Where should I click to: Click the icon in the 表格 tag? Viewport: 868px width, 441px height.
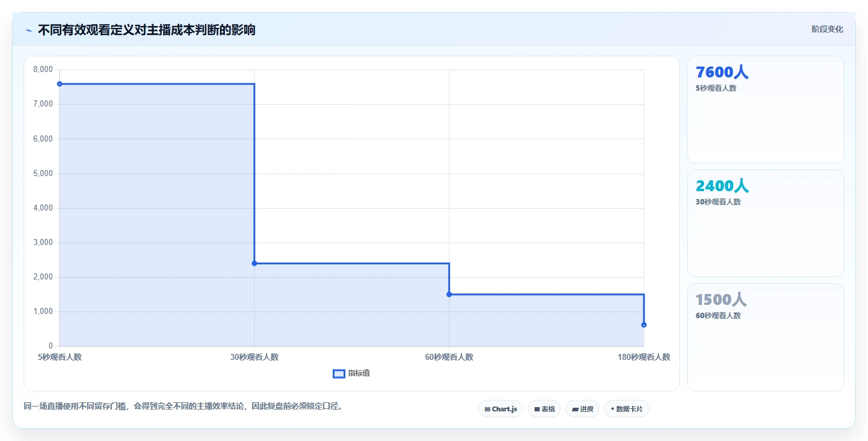coord(537,410)
